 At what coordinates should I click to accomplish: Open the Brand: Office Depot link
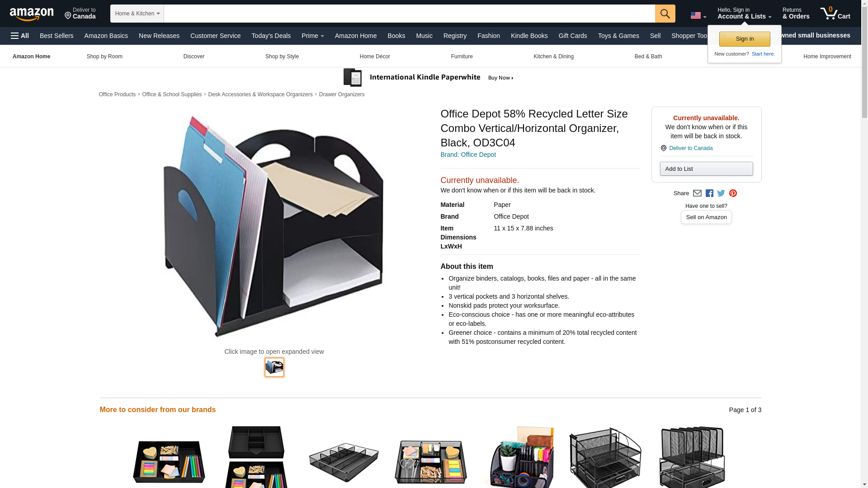point(468,155)
